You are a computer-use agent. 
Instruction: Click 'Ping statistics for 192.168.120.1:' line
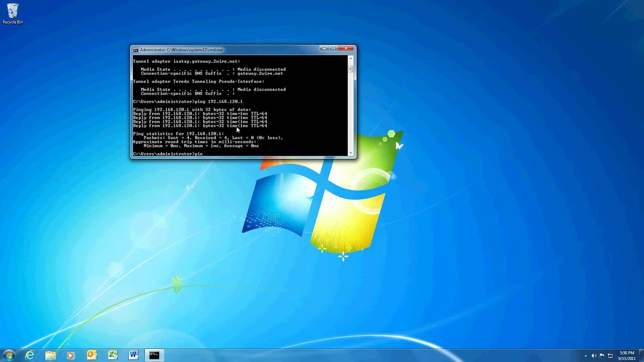[178, 134]
